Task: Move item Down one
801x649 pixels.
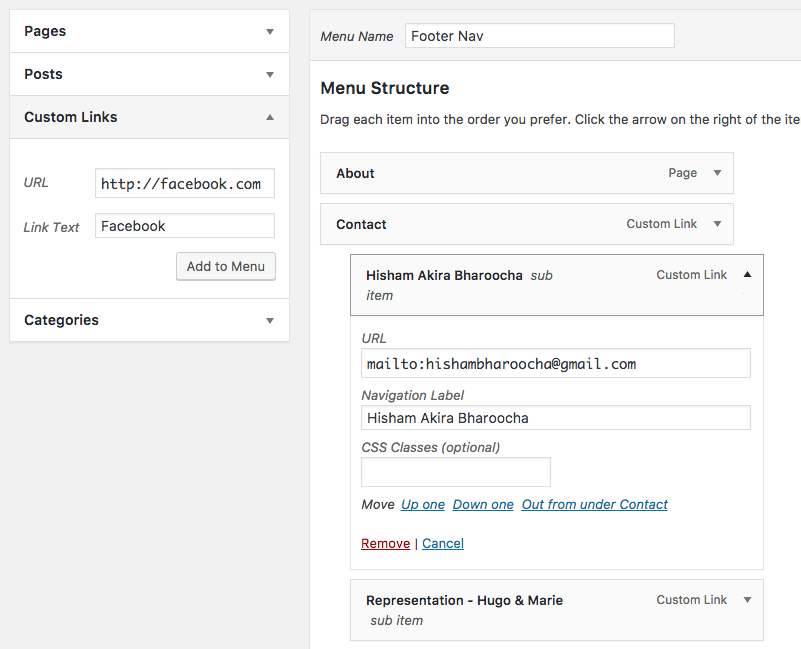Action: click(483, 504)
